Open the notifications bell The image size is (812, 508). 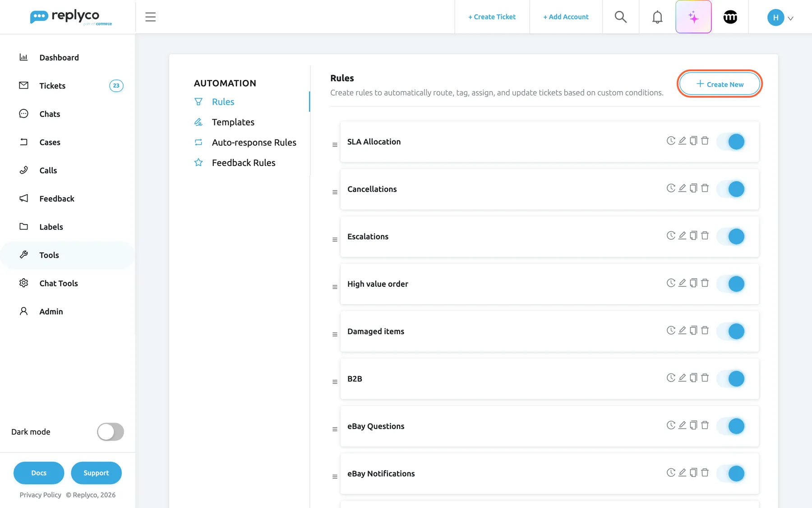click(657, 17)
